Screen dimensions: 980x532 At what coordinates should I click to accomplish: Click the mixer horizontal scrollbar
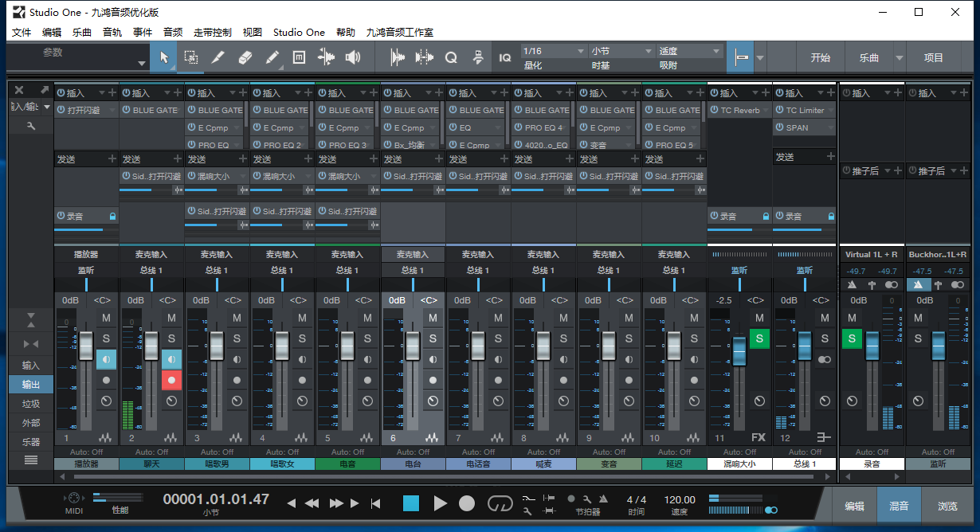[x=445, y=476]
